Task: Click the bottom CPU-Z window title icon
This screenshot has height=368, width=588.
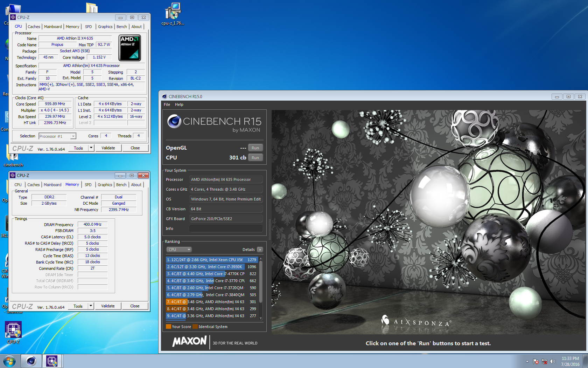Action: [13, 175]
